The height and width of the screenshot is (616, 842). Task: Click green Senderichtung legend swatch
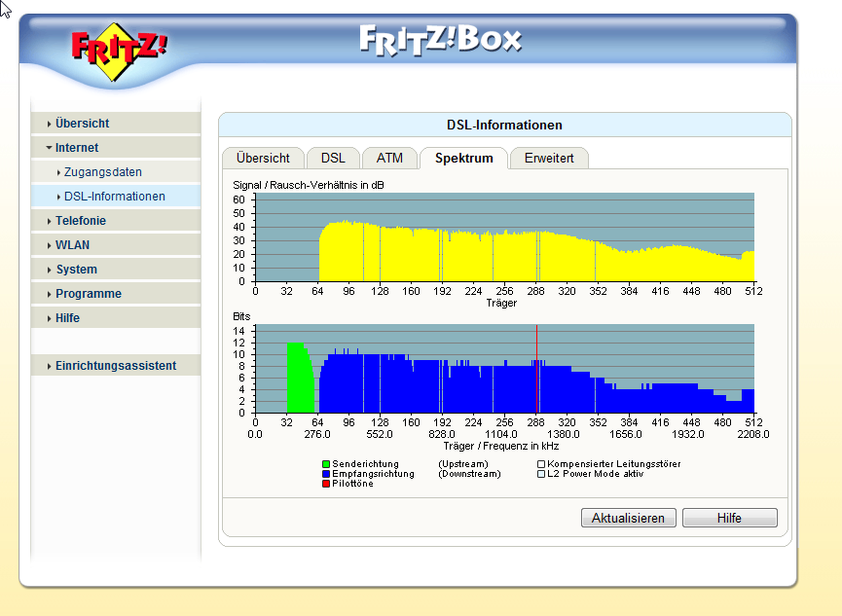pos(326,464)
